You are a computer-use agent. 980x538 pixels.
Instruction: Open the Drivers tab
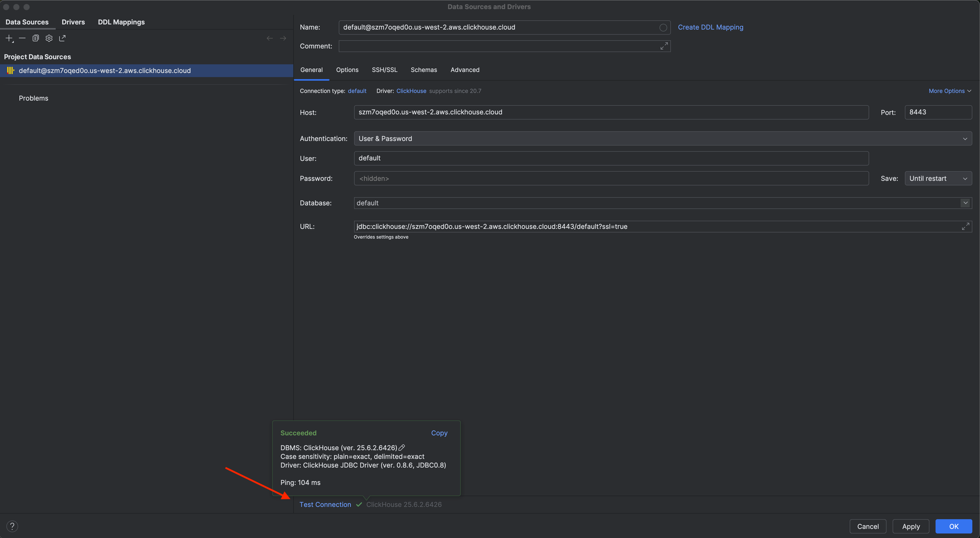coord(73,22)
